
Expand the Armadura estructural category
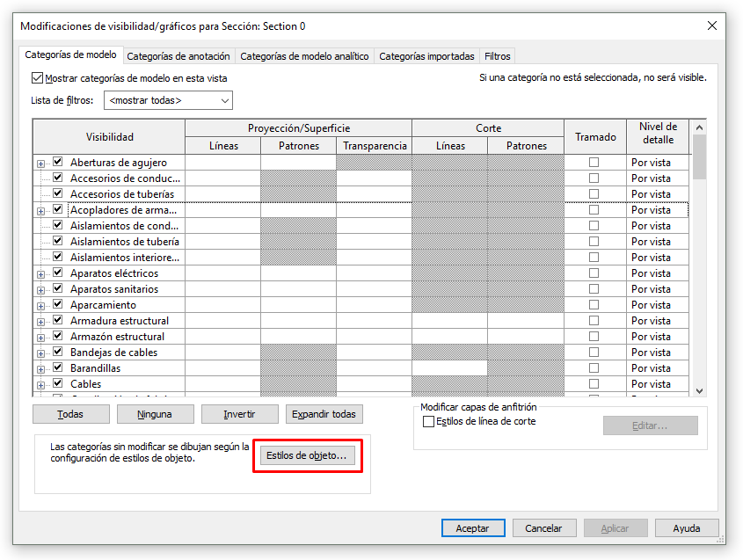point(40,322)
